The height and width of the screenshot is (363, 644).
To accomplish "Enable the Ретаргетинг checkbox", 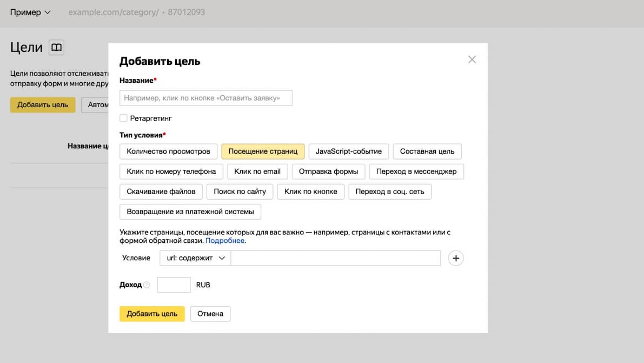I will point(124,118).
